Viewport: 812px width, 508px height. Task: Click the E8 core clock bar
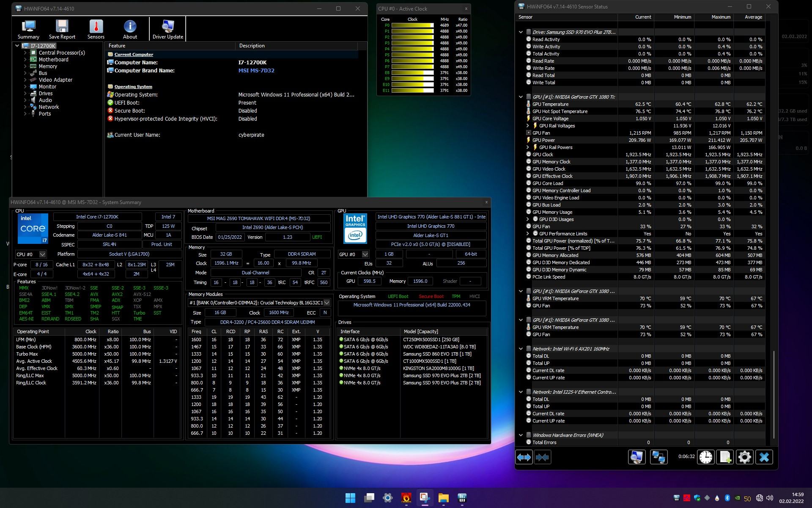tap(412, 73)
